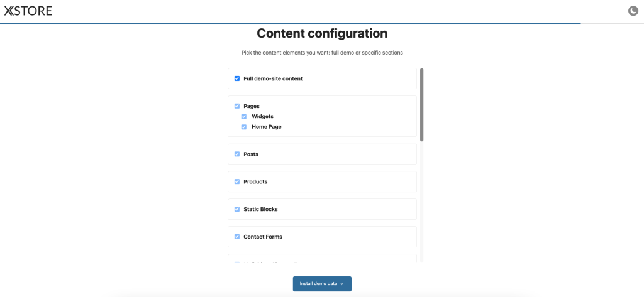
Task: Disable the Posts checkbox
Action: [x=237, y=154]
